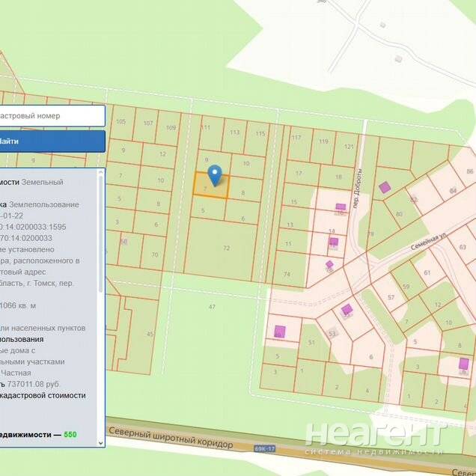476x476 pixels.
Task: Click the purple building near parcel 53
Action: pyautogui.click(x=347, y=309)
